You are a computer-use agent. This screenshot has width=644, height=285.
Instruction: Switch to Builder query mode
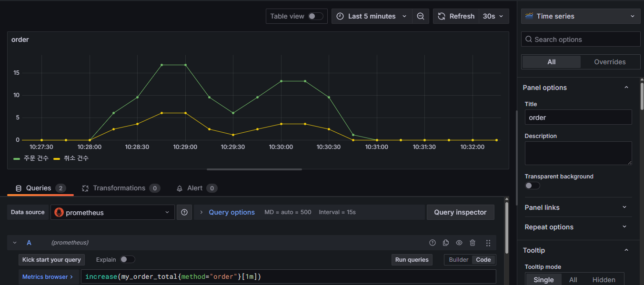coord(459,260)
